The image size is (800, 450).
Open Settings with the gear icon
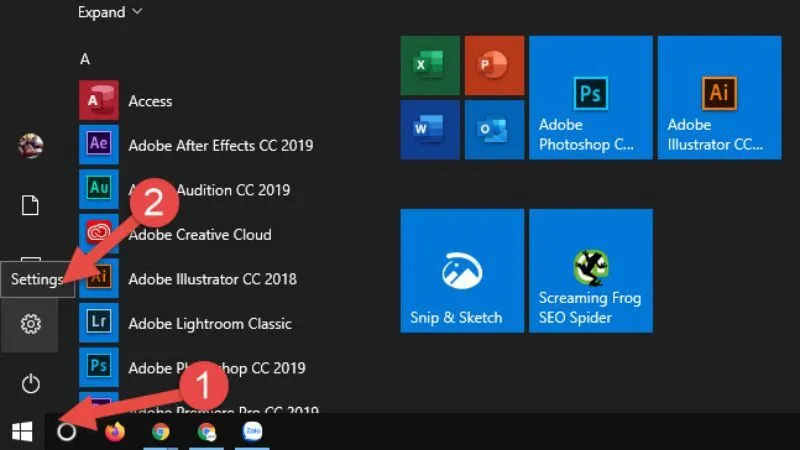[30, 324]
